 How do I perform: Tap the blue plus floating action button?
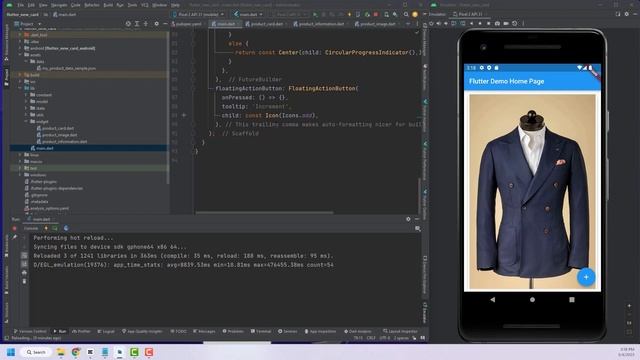click(x=586, y=277)
